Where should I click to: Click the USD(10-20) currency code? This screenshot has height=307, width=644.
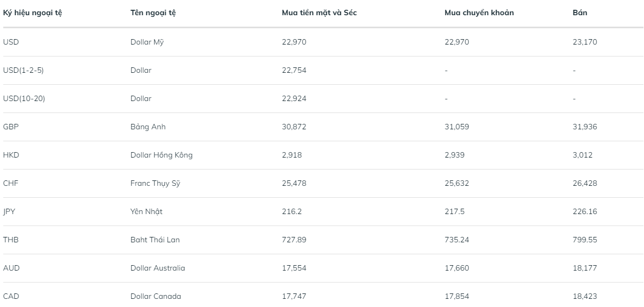click(x=25, y=98)
